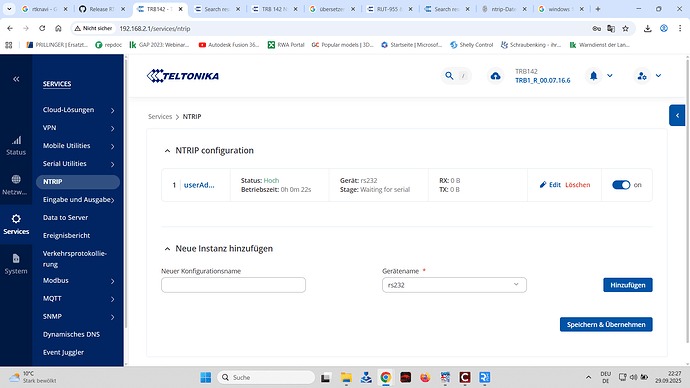Open the dropdown arrow beside the notifications bell

(x=610, y=76)
